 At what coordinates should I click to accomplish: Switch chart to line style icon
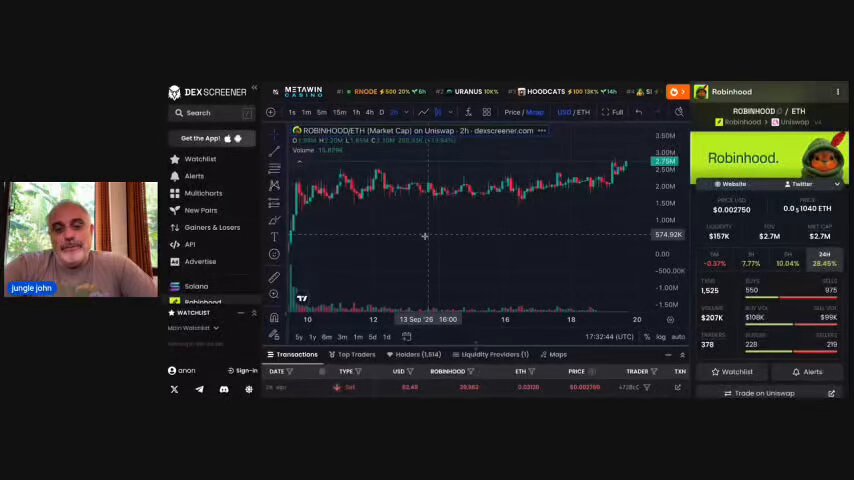pos(423,112)
